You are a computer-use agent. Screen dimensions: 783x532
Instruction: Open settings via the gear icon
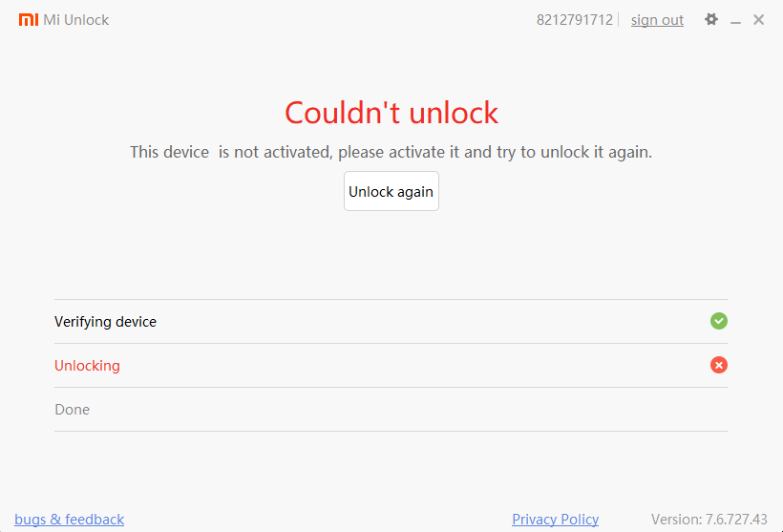tap(711, 19)
